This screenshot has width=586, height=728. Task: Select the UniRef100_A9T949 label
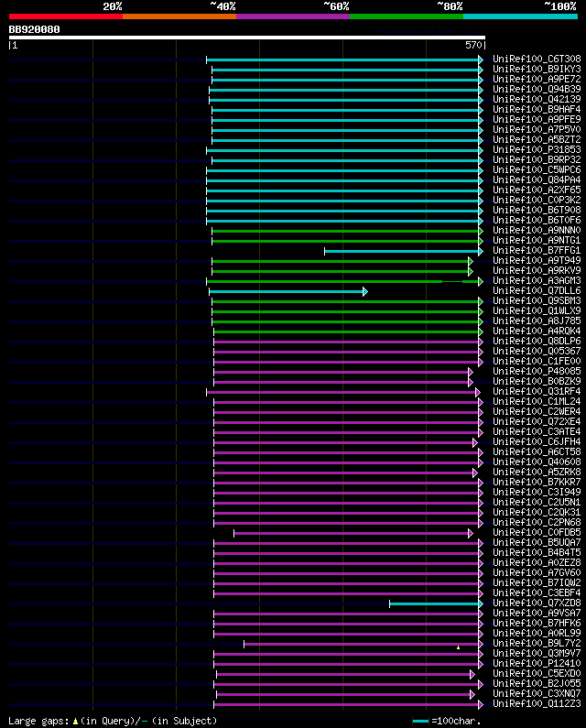coord(537,260)
